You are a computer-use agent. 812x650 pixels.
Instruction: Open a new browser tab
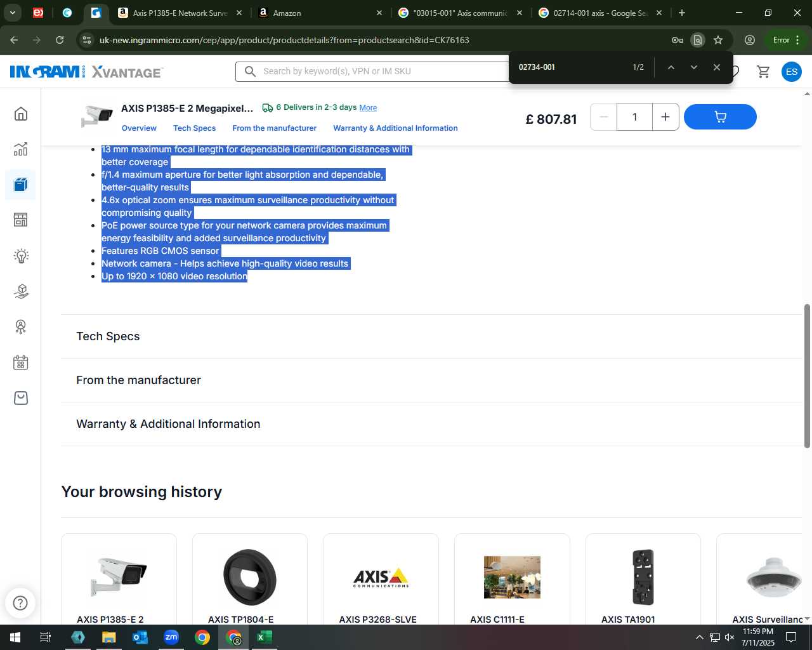pos(682,13)
